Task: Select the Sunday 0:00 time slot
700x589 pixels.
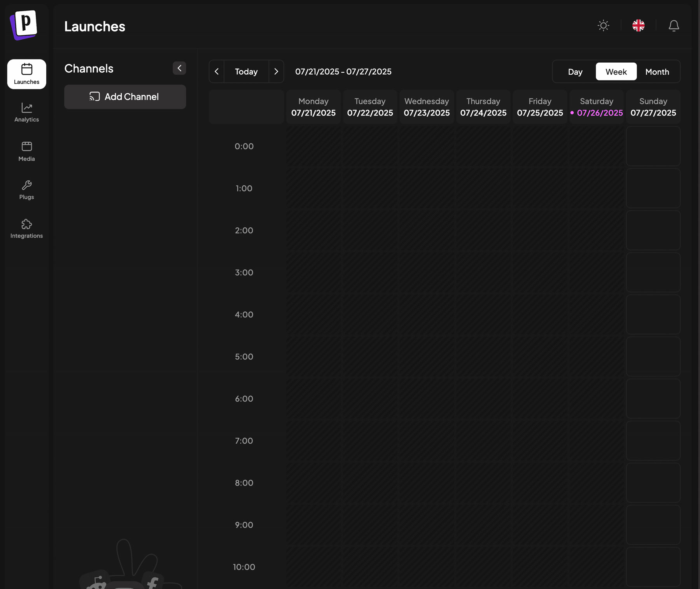Action: [x=653, y=146]
